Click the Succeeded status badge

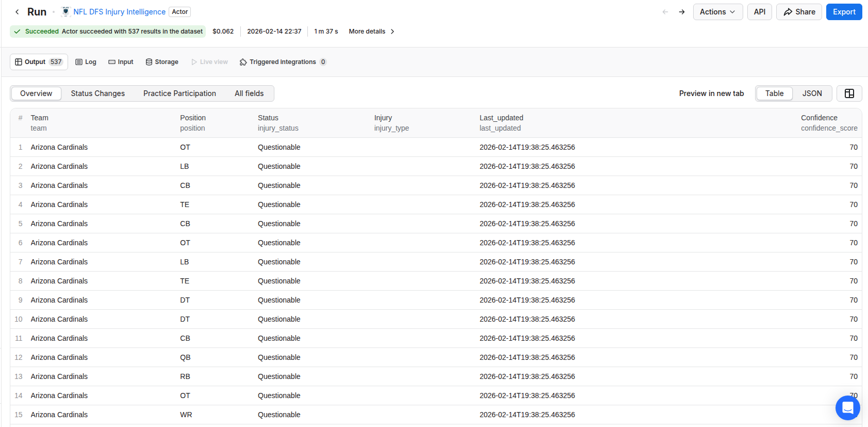click(108, 31)
